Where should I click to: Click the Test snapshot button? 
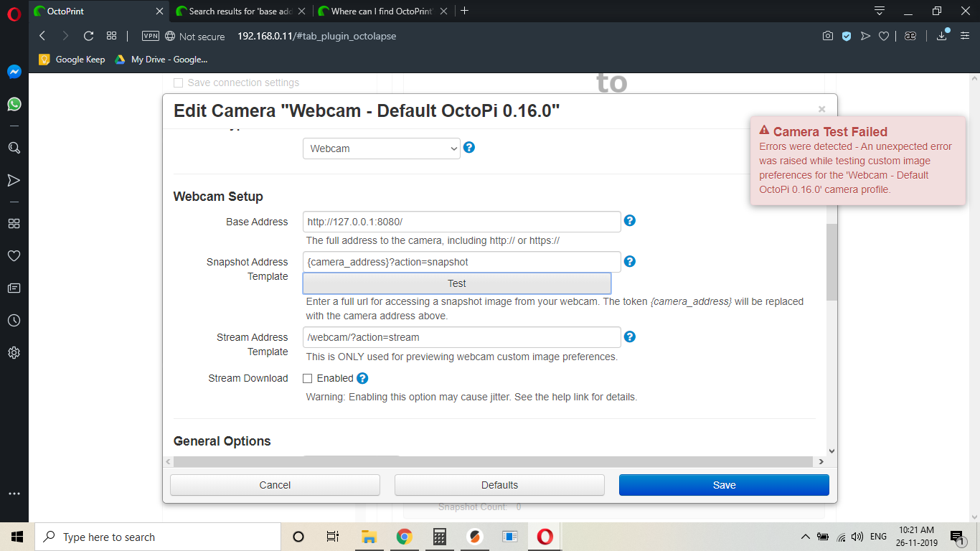coord(456,283)
